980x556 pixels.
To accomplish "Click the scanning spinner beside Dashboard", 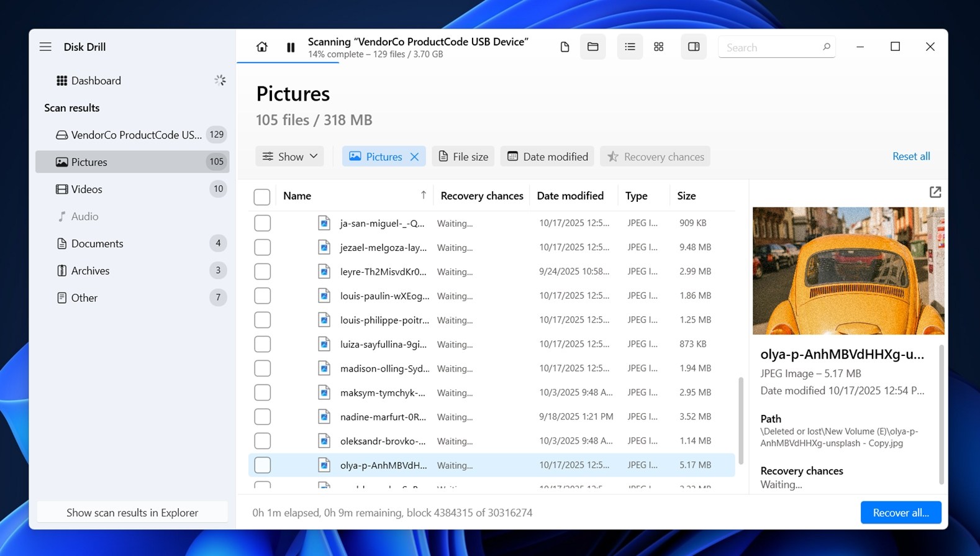I will click(220, 80).
